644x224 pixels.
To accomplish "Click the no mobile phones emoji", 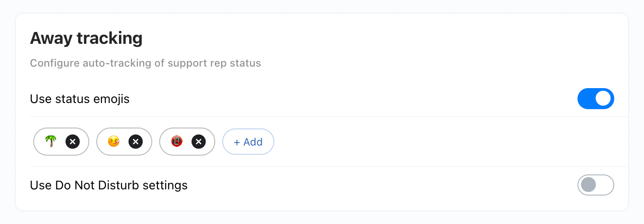I will 177,142.
